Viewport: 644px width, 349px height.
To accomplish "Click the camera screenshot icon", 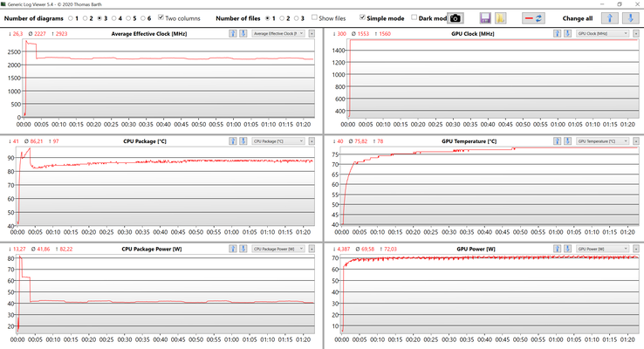I will (455, 17).
